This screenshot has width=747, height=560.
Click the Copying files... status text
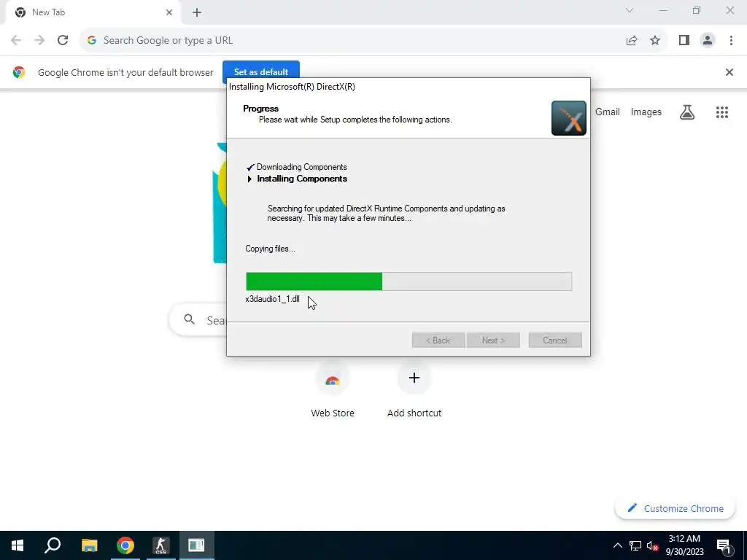pyautogui.click(x=270, y=249)
